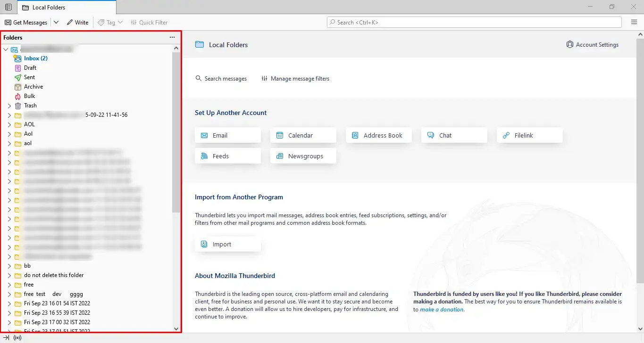Select the Draft folder
This screenshot has height=343, width=644.
pos(30,68)
